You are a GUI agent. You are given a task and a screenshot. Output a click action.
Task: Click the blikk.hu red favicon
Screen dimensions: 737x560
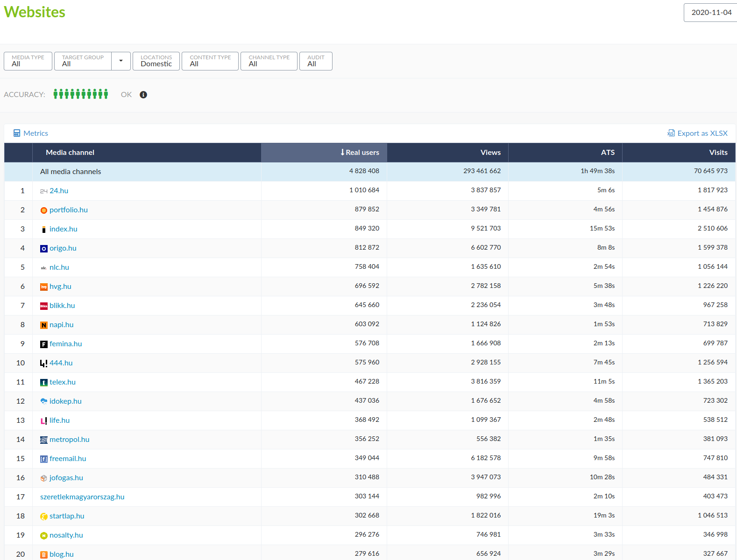(43, 306)
